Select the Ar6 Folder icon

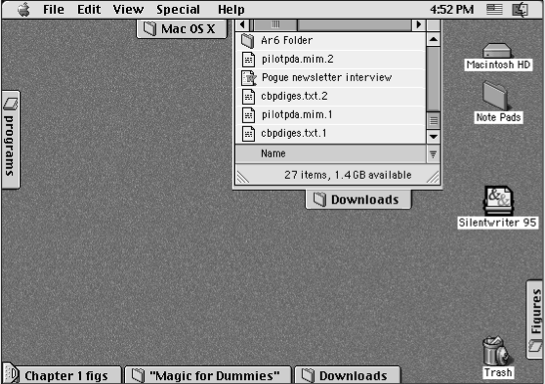pyautogui.click(x=248, y=41)
